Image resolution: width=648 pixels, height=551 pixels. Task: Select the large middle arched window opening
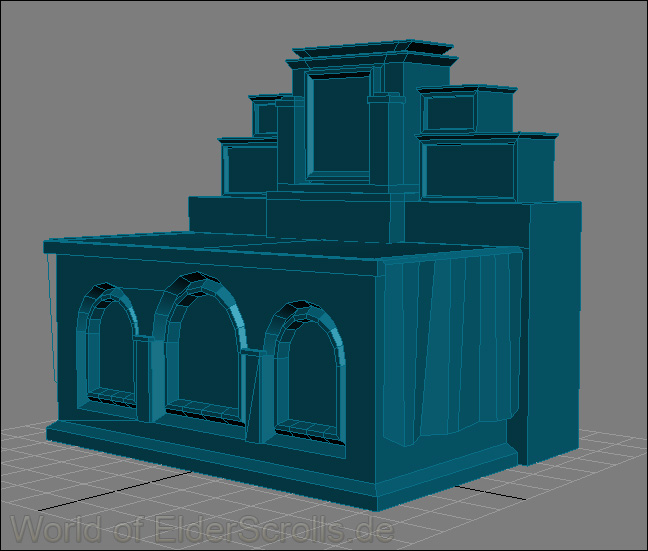point(202,350)
